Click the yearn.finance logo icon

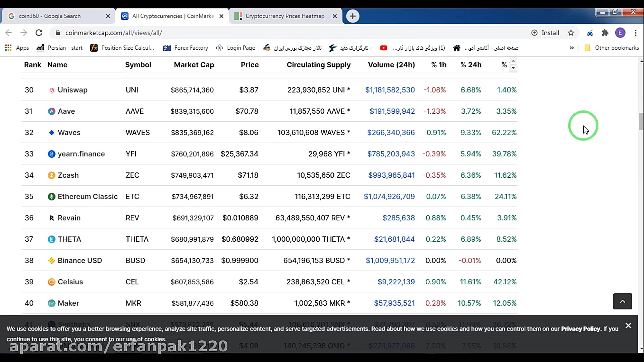point(52,154)
